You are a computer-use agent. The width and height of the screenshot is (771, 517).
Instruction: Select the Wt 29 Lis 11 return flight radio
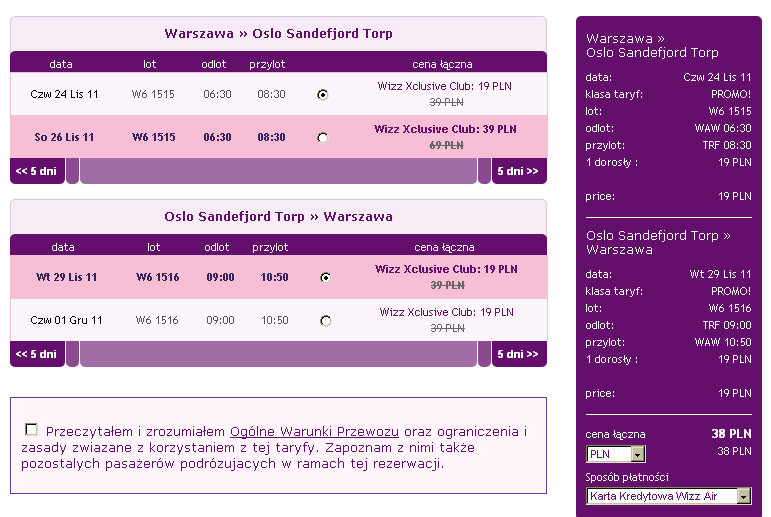[326, 278]
